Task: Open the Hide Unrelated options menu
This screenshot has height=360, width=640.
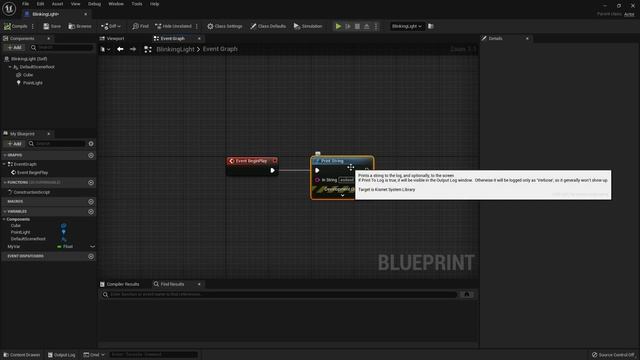Action: [197, 26]
